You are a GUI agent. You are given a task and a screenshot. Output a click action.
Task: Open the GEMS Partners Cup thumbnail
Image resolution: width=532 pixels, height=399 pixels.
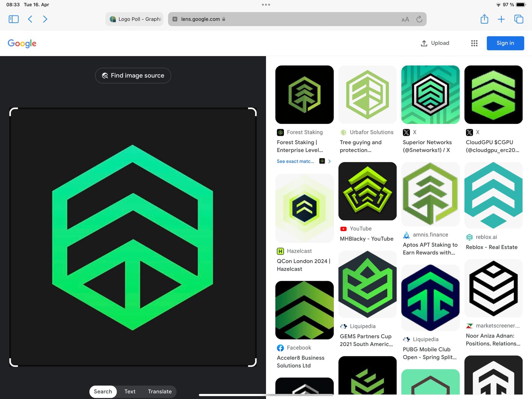(x=367, y=284)
